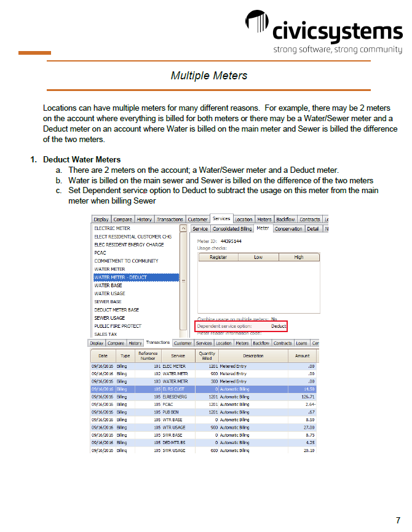Click the services list scrollbar thumb
Viewport: 412px width, 532px height.
point(183,281)
